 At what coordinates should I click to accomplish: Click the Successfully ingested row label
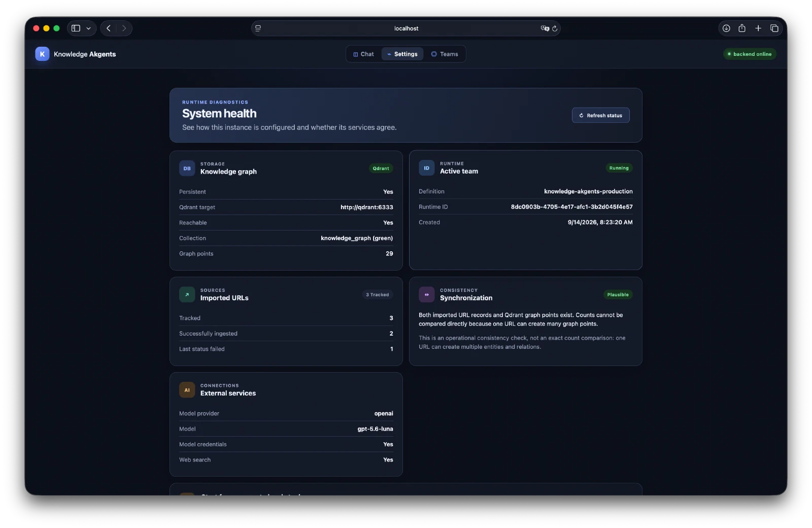pyautogui.click(x=208, y=334)
